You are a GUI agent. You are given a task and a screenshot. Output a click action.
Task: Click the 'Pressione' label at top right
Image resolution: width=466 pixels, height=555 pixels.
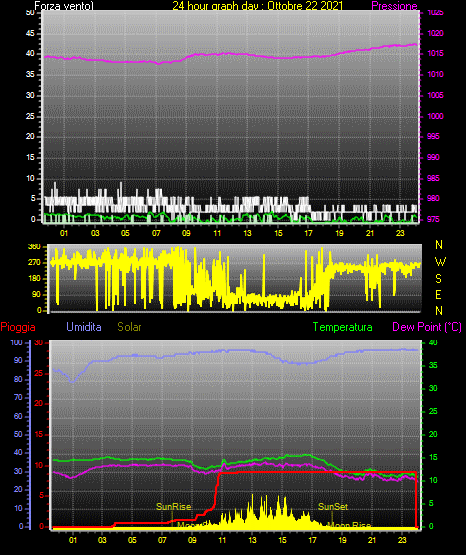point(394,6)
